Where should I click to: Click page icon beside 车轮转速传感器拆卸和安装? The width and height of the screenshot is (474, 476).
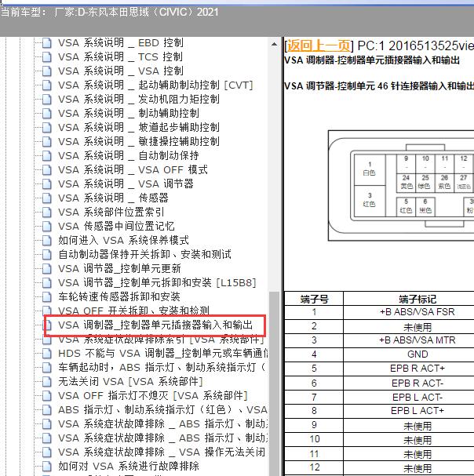pyautogui.click(x=46, y=297)
